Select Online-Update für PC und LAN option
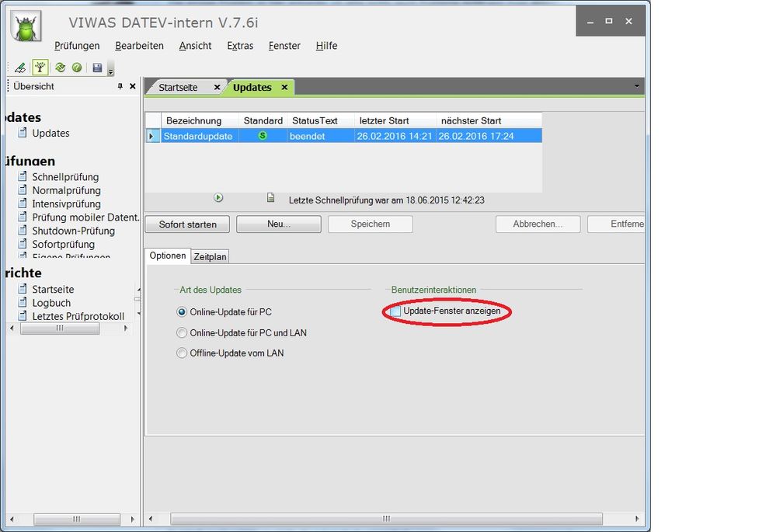 (x=182, y=332)
